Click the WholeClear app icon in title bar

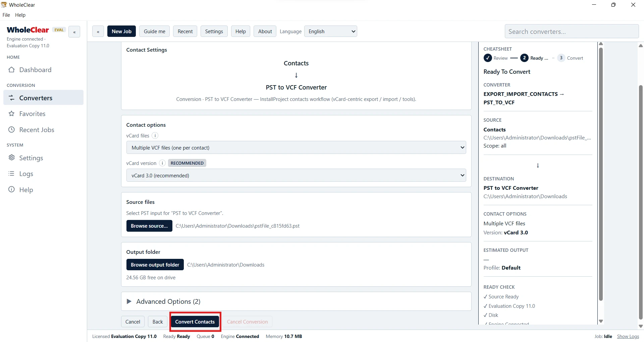pos(4,5)
